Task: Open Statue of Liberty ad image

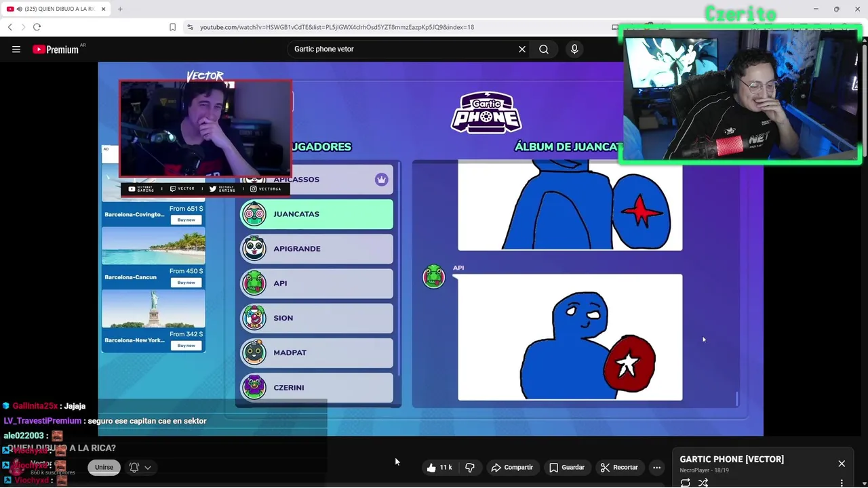Action: [153, 308]
